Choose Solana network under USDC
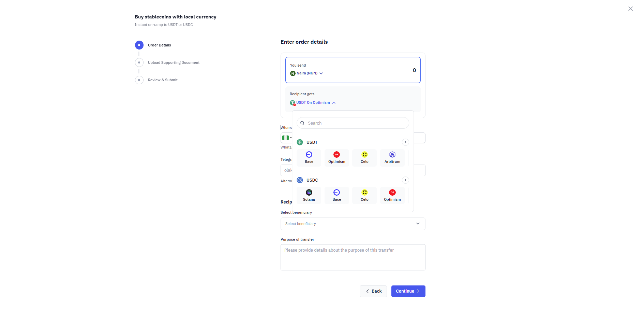The height and width of the screenshot is (309, 644). tap(309, 196)
